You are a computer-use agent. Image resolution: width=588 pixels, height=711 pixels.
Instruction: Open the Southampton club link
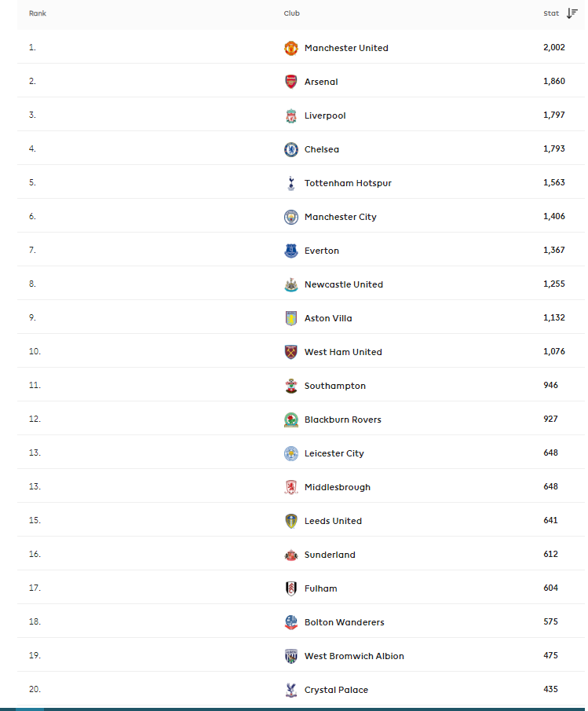[x=334, y=386]
